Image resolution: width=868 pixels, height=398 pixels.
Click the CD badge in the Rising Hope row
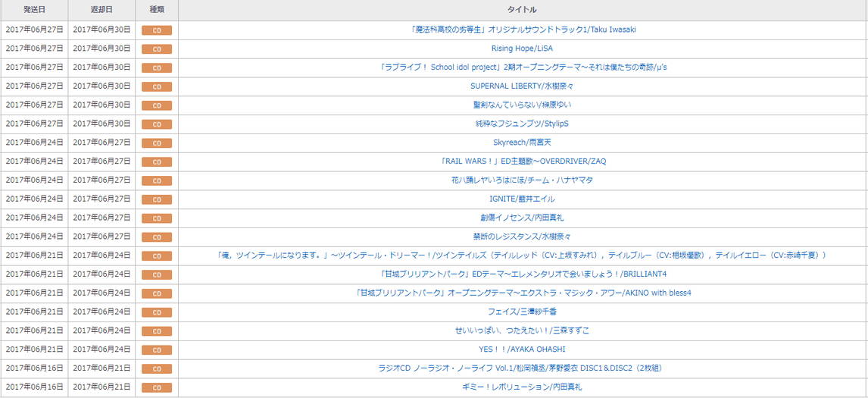(157, 49)
